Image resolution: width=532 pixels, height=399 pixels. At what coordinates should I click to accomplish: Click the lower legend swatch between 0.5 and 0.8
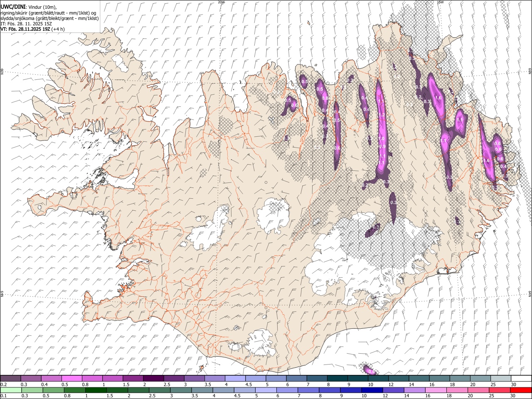click(54, 390)
